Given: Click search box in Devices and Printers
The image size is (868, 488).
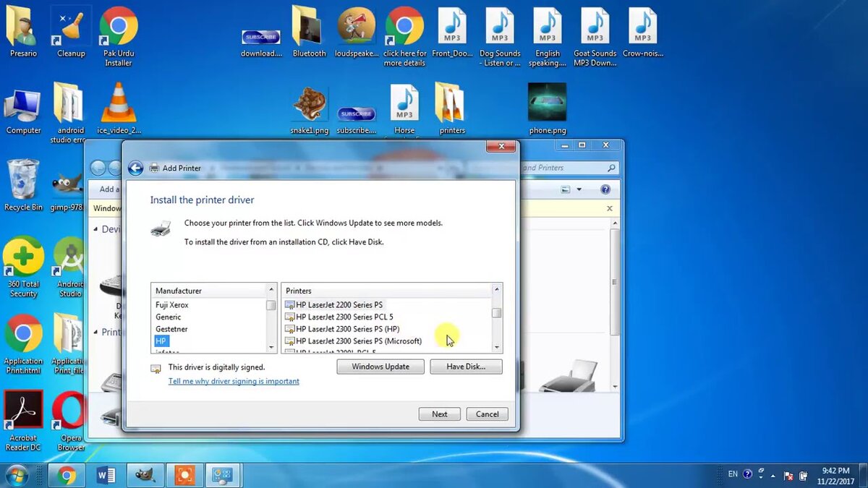Looking at the screenshot, I should (569, 168).
